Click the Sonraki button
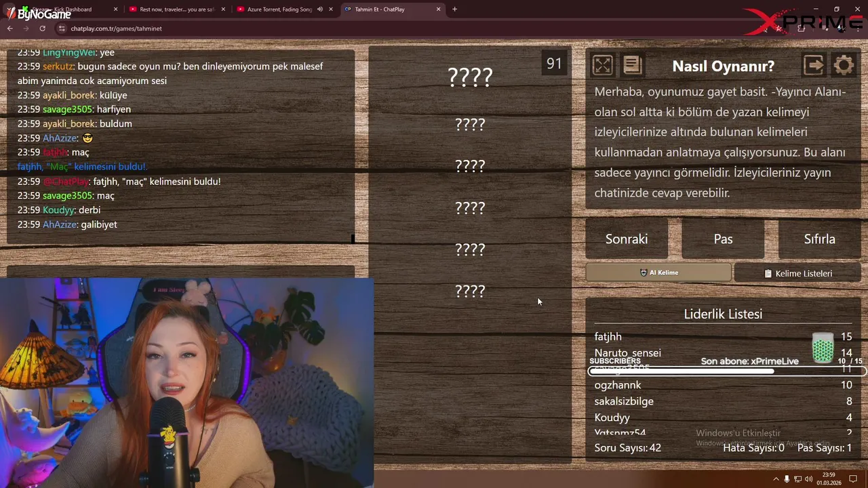 pyautogui.click(x=627, y=239)
